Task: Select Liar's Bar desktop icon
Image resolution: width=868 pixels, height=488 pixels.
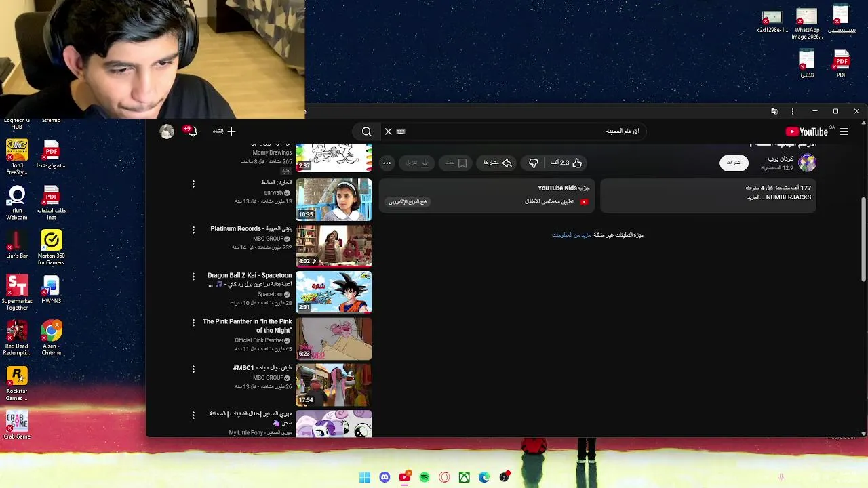Action: click(17, 244)
